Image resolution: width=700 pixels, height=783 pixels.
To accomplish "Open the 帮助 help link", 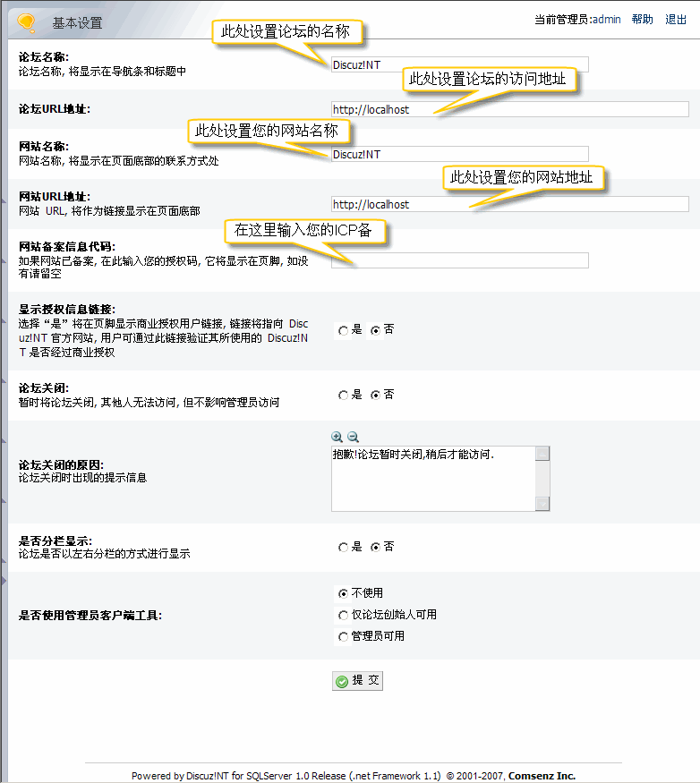I will 642,20.
